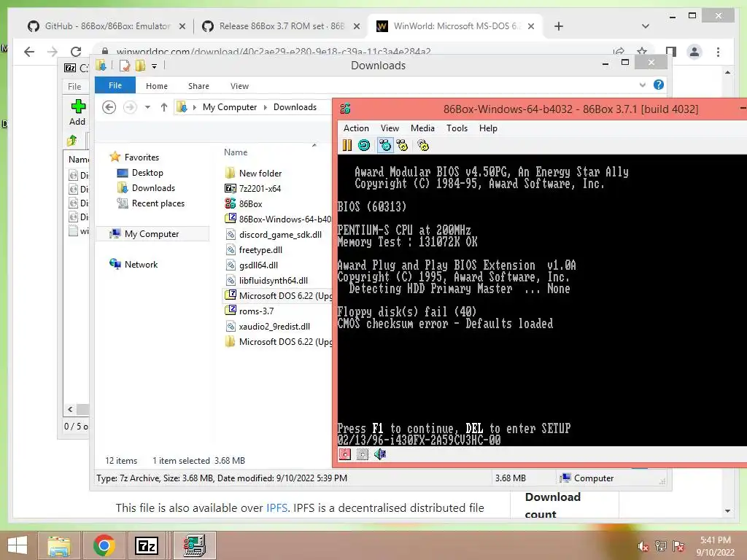The height and width of the screenshot is (560, 747).
Task: Click the 86Box title bar app icon
Action: tap(345, 109)
